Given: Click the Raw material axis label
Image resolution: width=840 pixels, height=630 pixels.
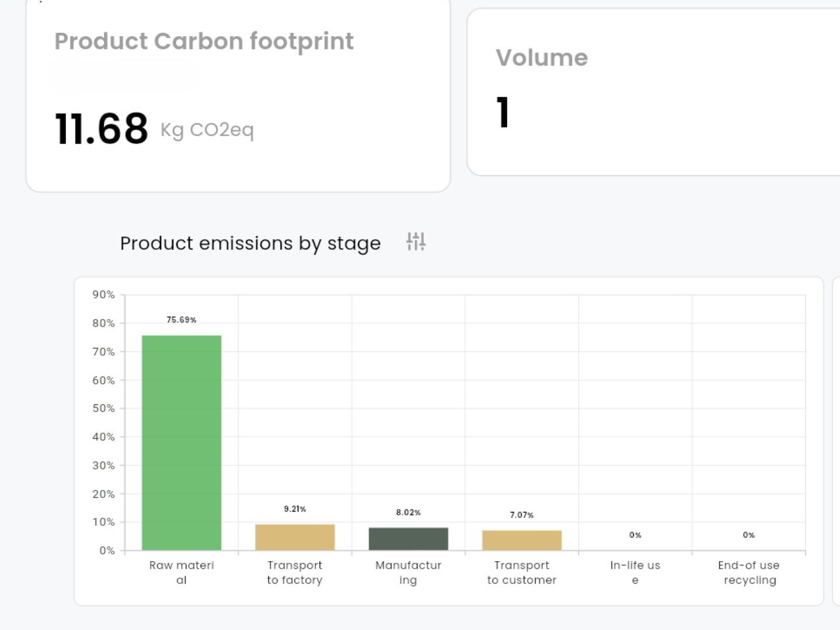Looking at the screenshot, I should pyautogui.click(x=181, y=572).
